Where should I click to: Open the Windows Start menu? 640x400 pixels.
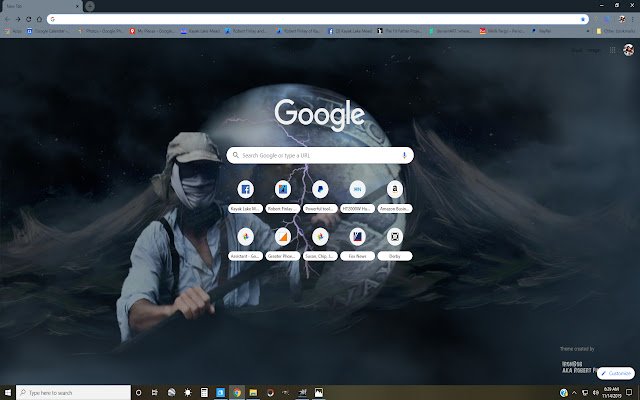[x=8, y=393]
